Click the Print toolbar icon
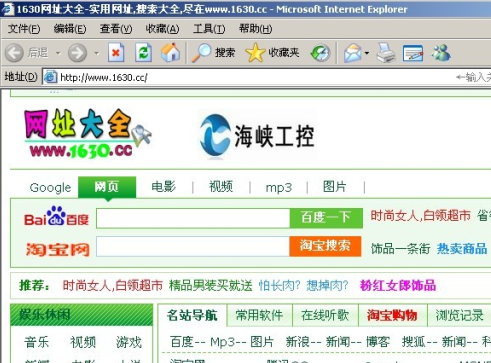The image size is (491, 363). pos(386,53)
